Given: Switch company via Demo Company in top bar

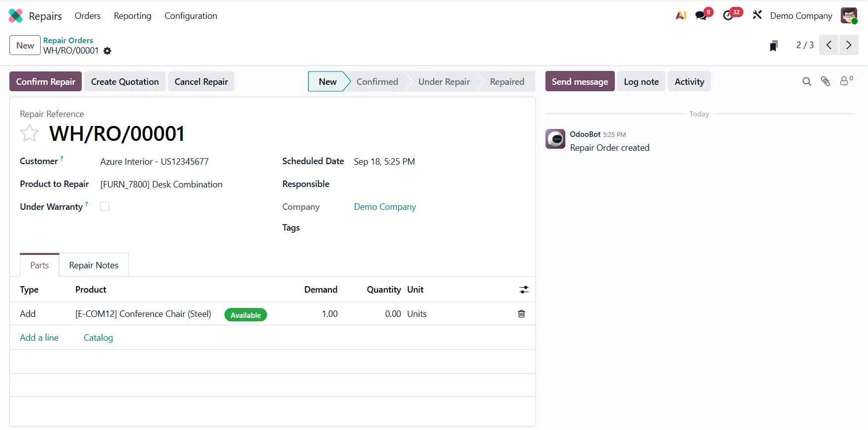Looking at the screenshot, I should coord(801,16).
